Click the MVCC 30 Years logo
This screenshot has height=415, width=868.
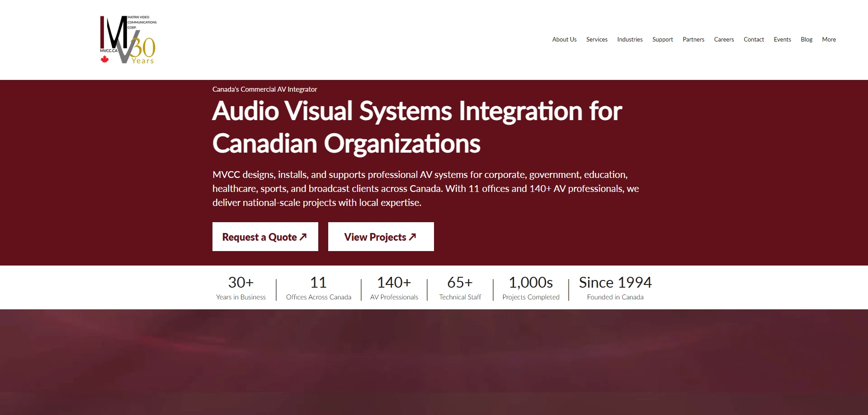tap(128, 40)
